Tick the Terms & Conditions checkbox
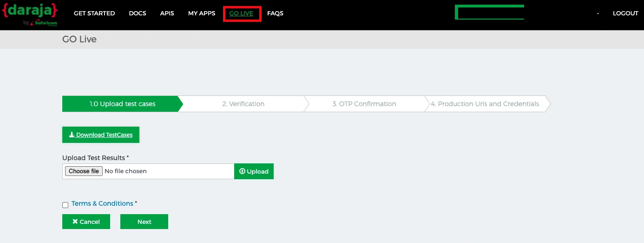The width and height of the screenshot is (644, 243). tap(65, 205)
